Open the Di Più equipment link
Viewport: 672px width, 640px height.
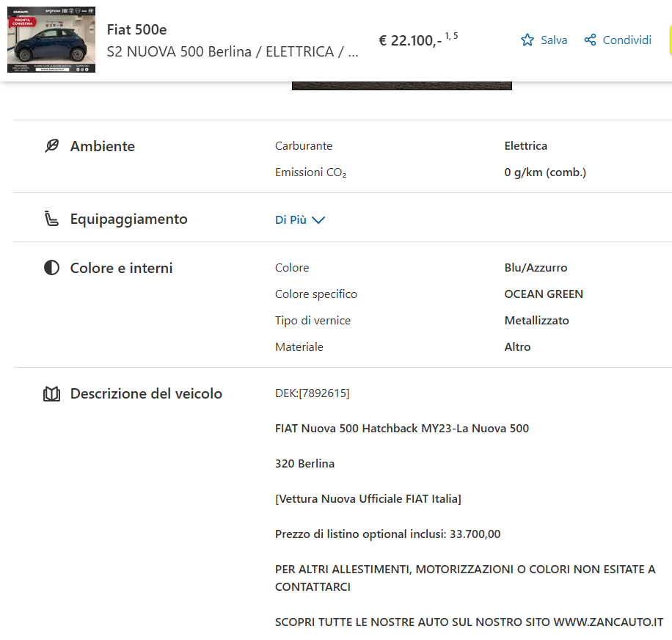[299, 220]
